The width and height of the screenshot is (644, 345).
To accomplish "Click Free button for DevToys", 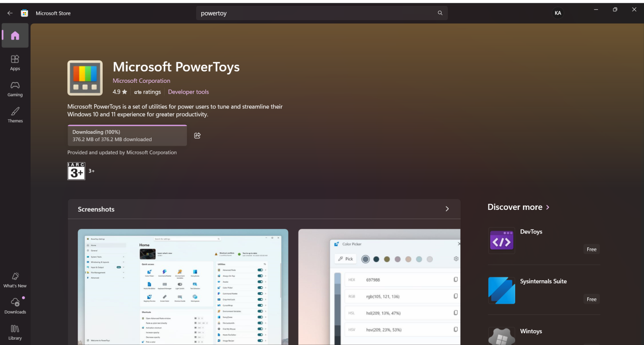I will [591, 249].
